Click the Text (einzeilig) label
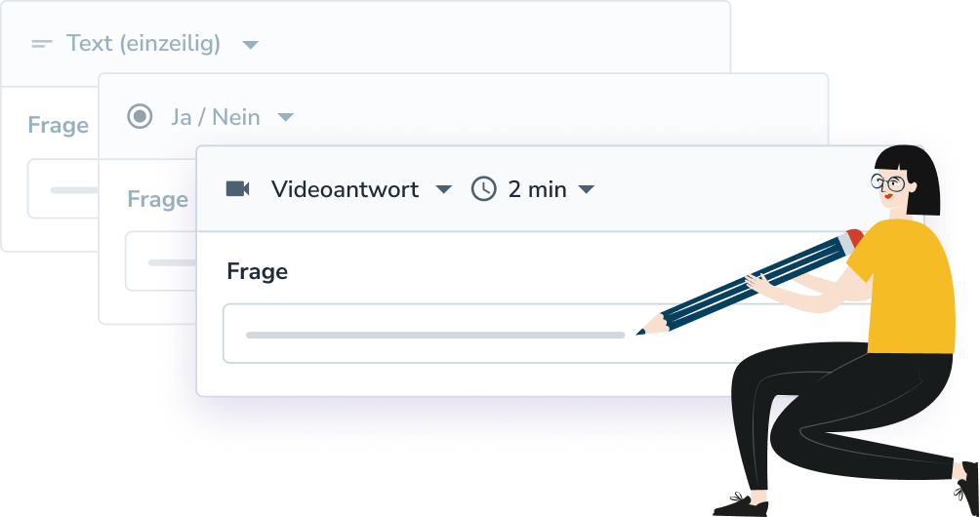The image size is (980, 517). tap(143, 44)
